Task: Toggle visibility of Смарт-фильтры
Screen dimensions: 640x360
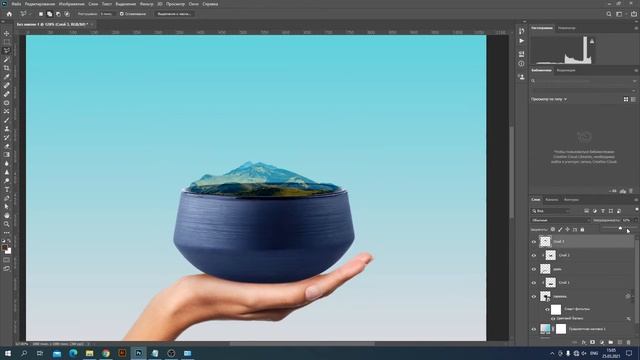Action: (547, 309)
